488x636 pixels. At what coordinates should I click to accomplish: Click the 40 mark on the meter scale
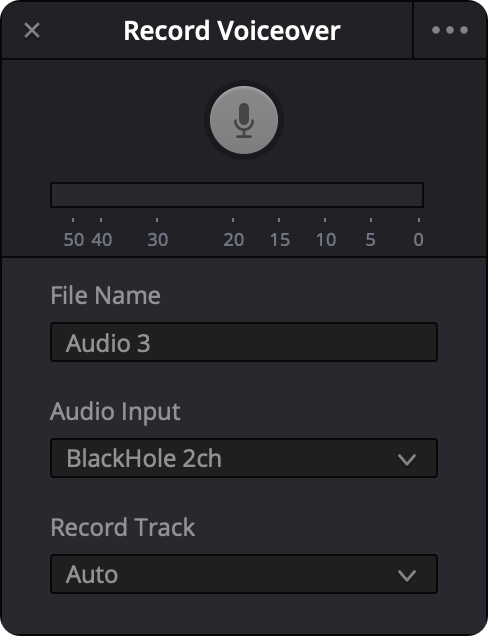coord(101,240)
